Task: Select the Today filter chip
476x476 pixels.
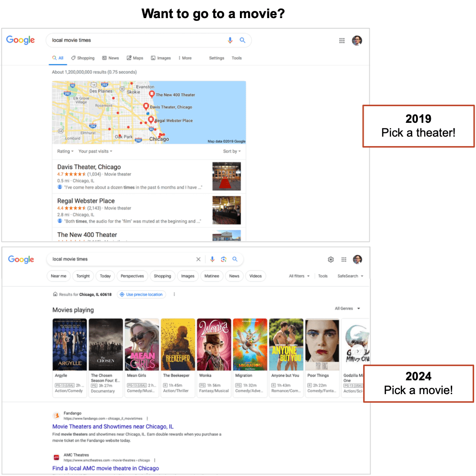Action: click(x=105, y=276)
